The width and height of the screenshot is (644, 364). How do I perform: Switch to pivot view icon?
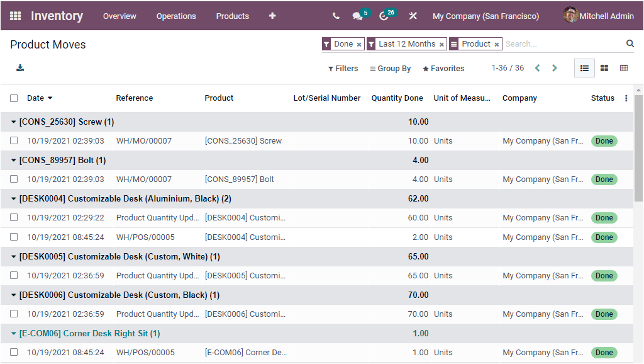tap(624, 68)
